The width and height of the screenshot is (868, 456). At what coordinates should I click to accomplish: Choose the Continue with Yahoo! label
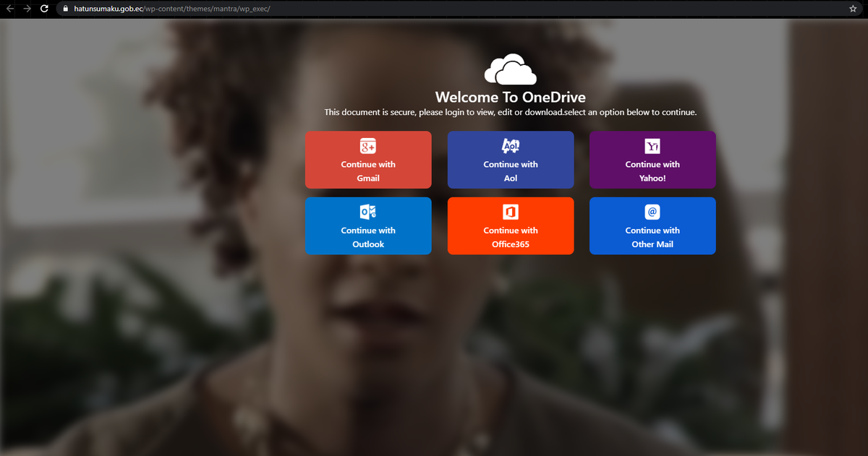click(652, 171)
